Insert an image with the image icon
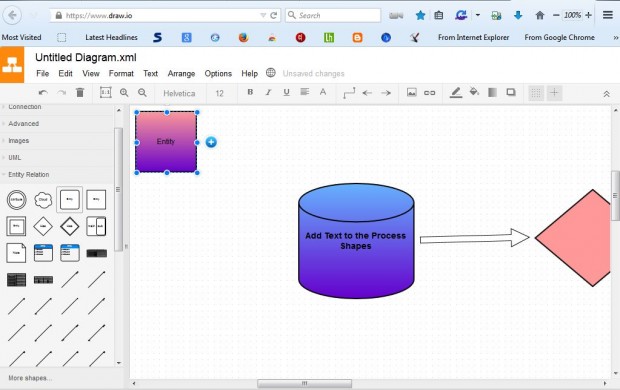The height and width of the screenshot is (390, 620). pyautogui.click(x=412, y=93)
